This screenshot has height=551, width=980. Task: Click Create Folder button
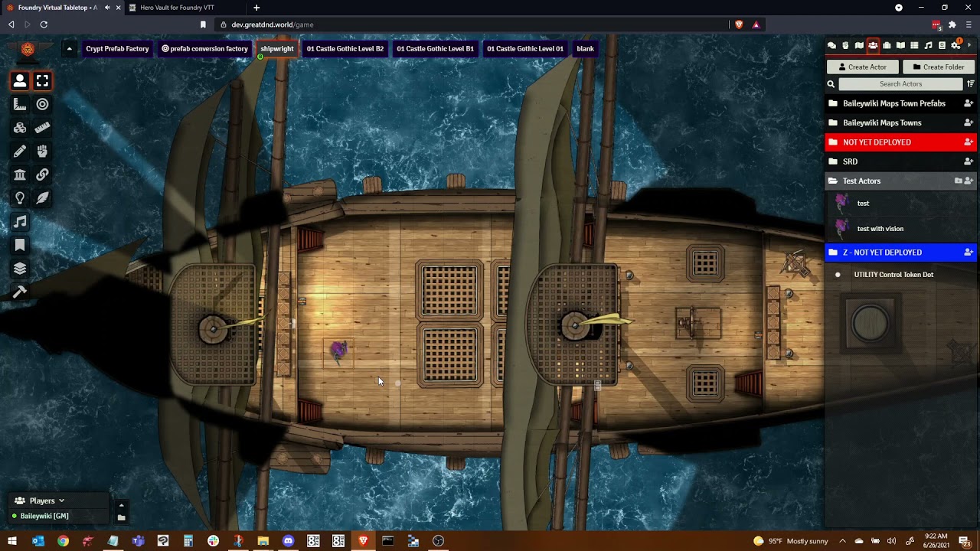click(x=938, y=67)
